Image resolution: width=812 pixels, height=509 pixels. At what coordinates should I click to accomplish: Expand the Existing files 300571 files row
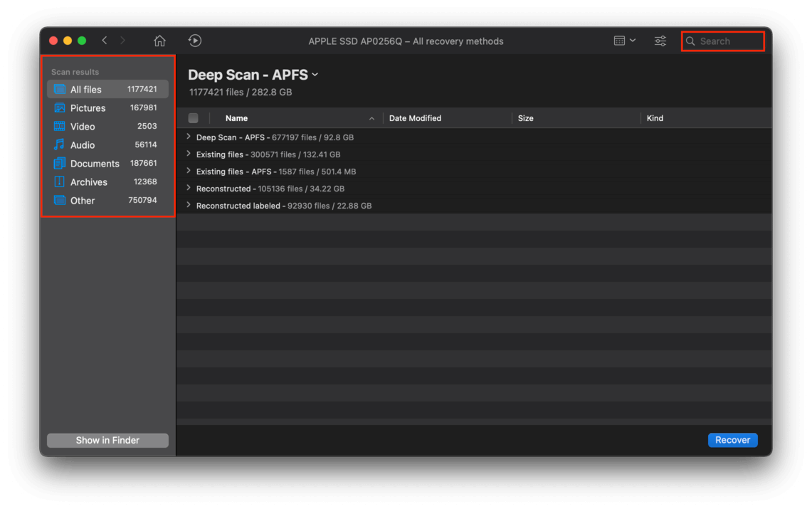[189, 154]
